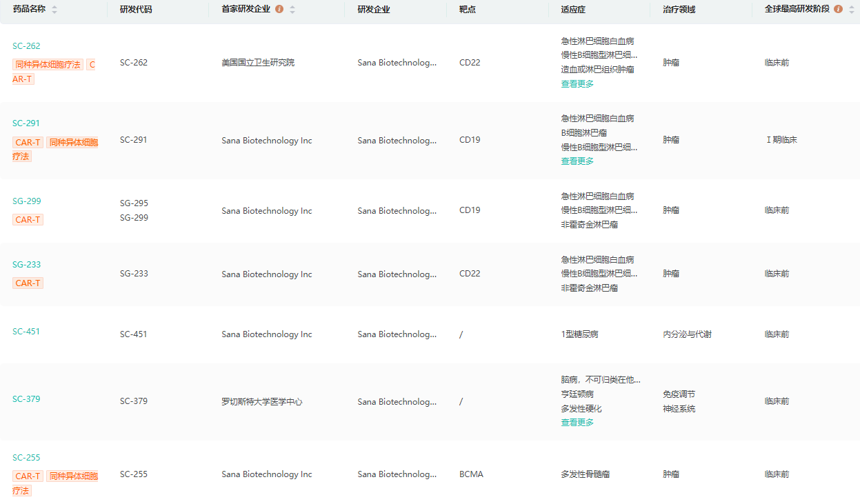The width and height of the screenshot is (860, 504).
Task: Click CAR-T tag under SG-233
Action: 28,283
